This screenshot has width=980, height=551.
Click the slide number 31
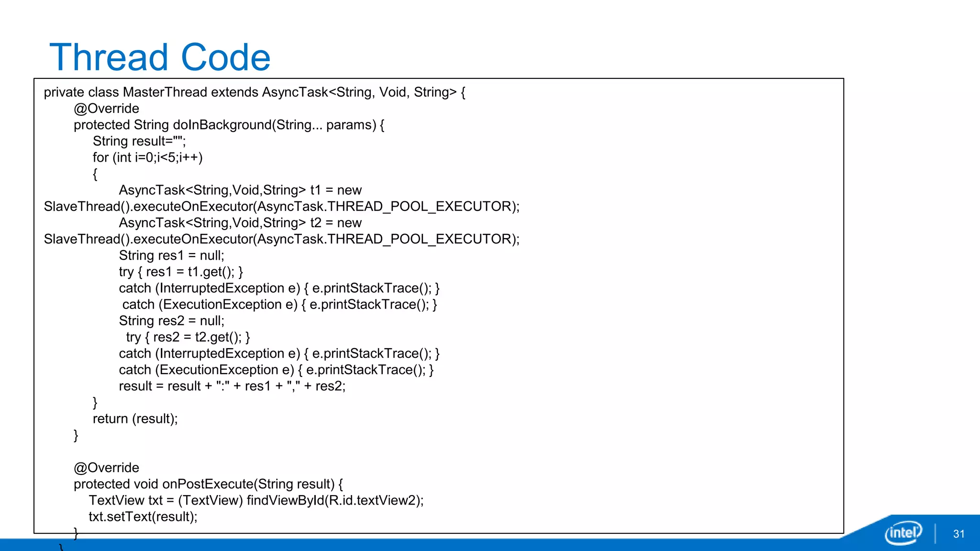[958, 534]
